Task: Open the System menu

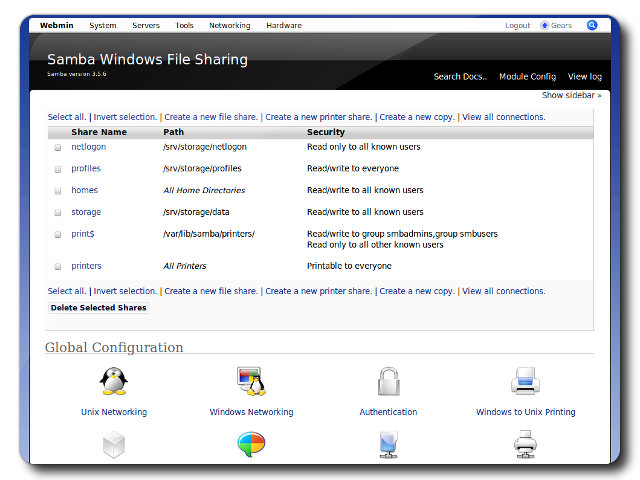Action: [x=102, y=25]
